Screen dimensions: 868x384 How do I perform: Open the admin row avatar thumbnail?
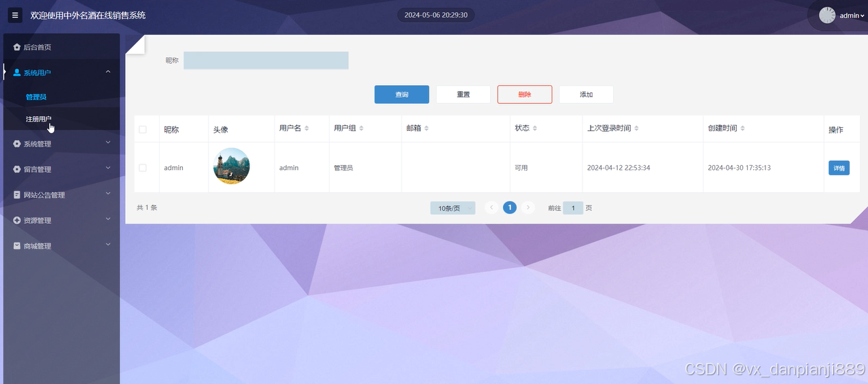click(231, 166)
